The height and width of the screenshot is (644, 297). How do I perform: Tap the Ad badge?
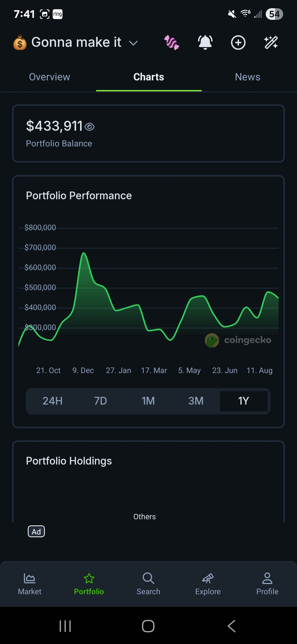(x=36, y=531)
